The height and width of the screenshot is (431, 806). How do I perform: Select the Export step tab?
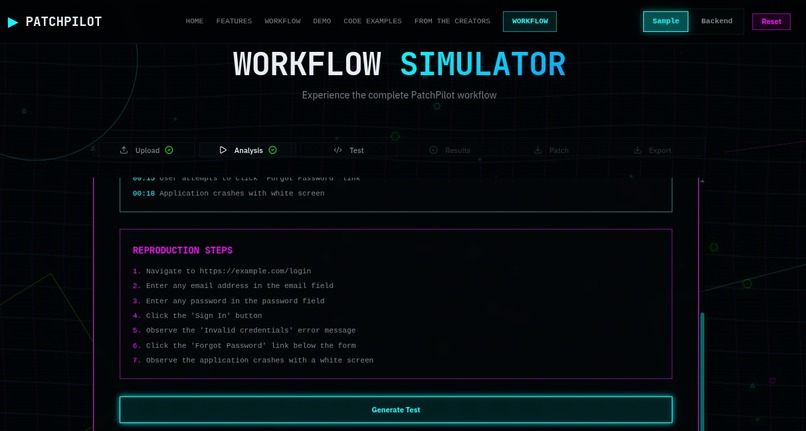652,150
